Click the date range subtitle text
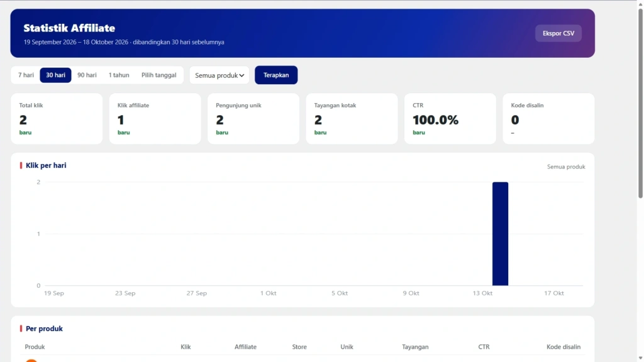644x362 pixels. [124, 42]
